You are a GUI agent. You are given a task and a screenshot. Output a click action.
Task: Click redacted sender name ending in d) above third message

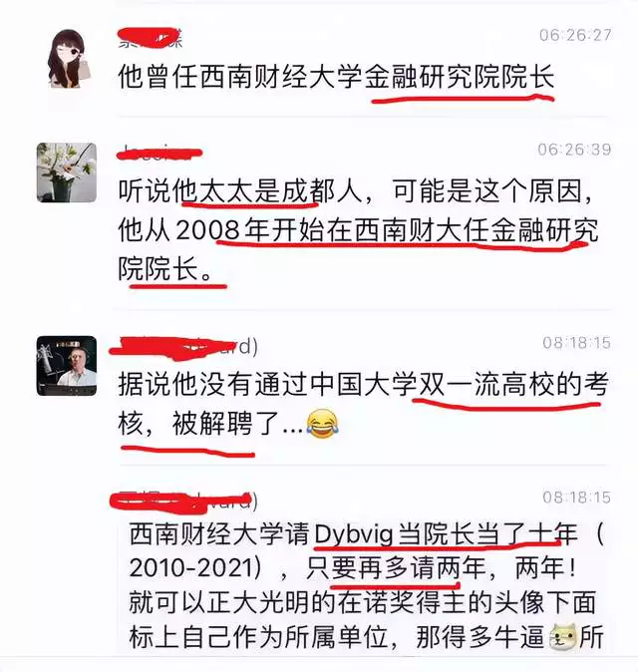(183, 346)
